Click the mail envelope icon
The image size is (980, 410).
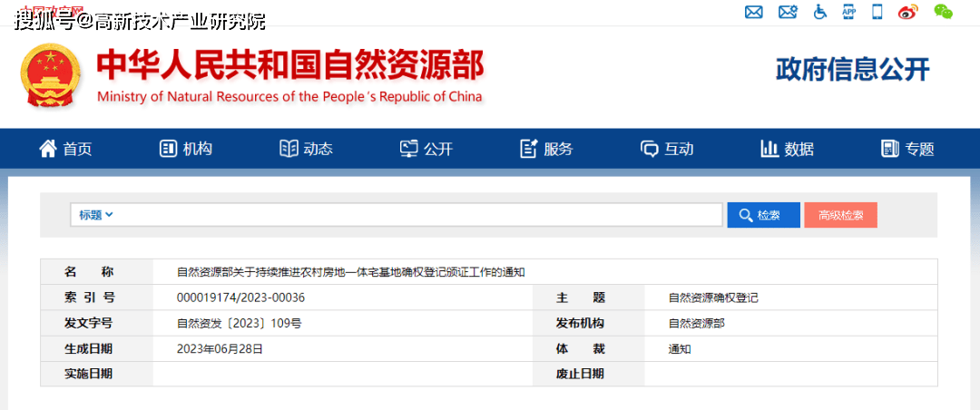pyautogui.click(x=754, y=12)
